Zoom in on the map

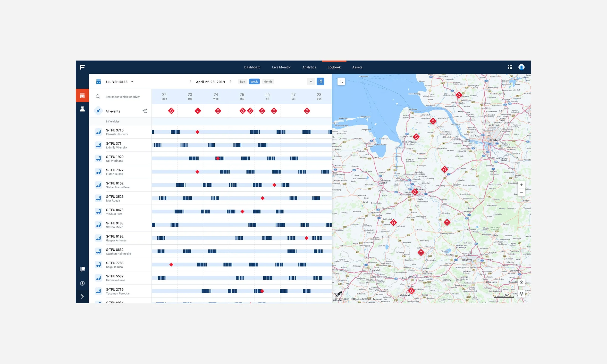[x=521, y=185]
